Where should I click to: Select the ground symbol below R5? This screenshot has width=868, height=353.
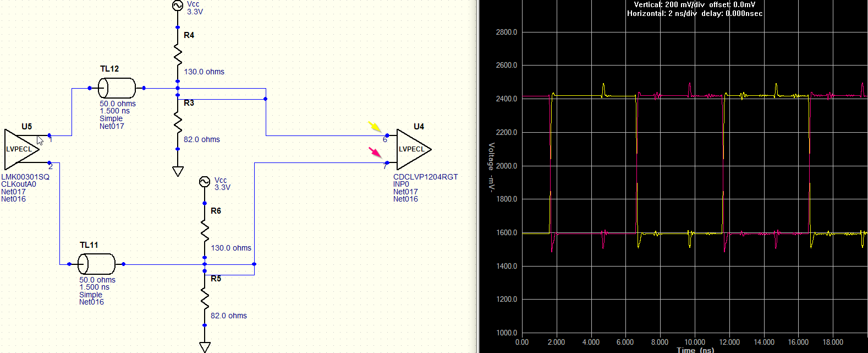point(205,347)
